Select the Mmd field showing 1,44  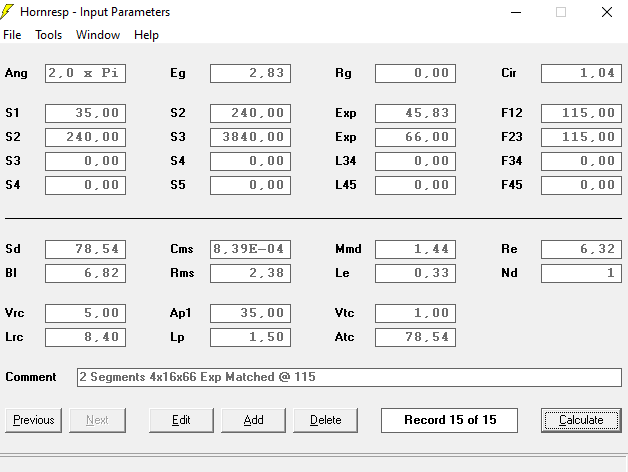click(415, 249)
